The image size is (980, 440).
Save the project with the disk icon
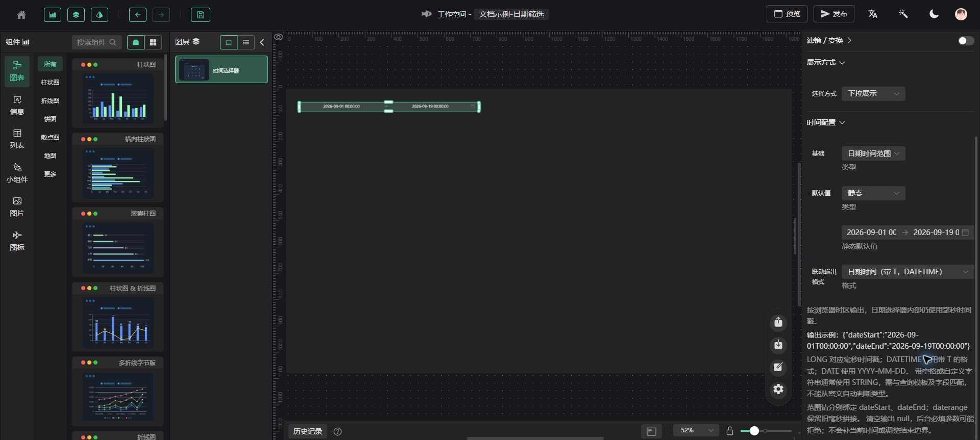click(x=201, y=15)
